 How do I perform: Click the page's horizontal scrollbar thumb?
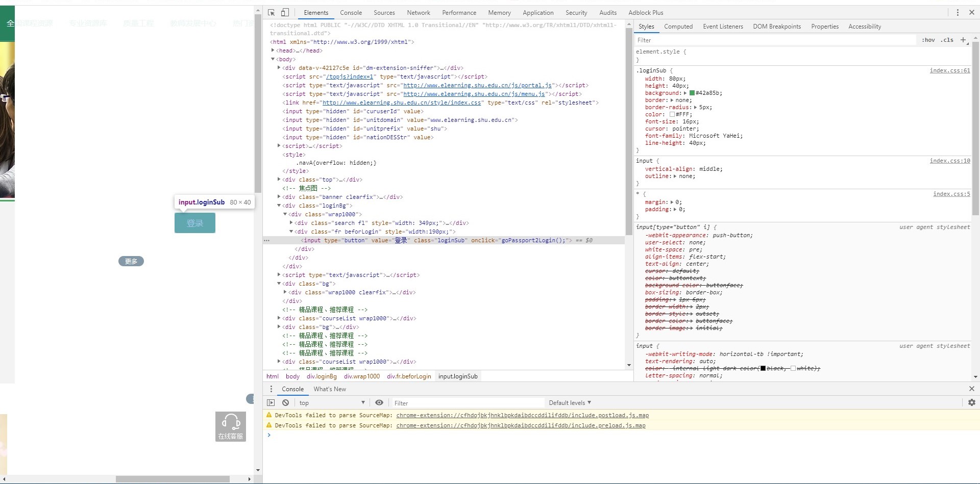click(173, 479)
